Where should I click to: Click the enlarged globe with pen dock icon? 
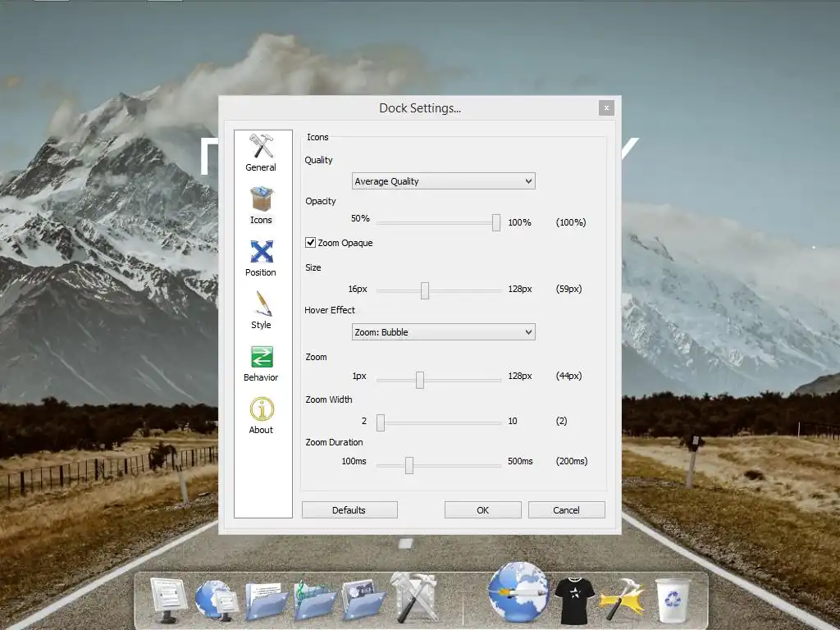click(x=518, y=591)
